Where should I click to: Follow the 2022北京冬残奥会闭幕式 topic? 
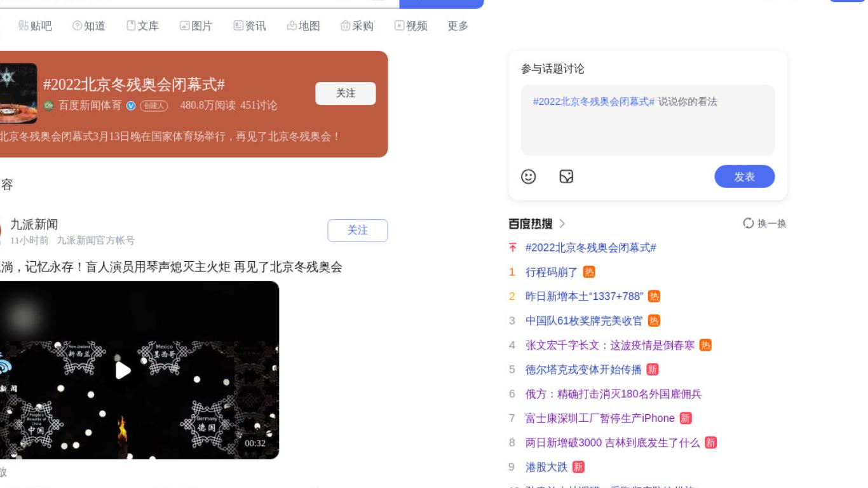(346, 93)
